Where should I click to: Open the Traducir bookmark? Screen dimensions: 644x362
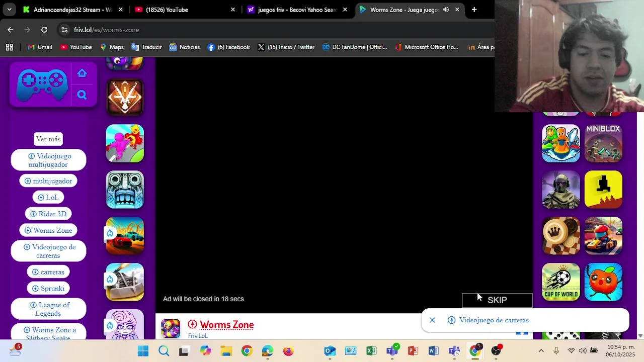(x=146, y=47)
